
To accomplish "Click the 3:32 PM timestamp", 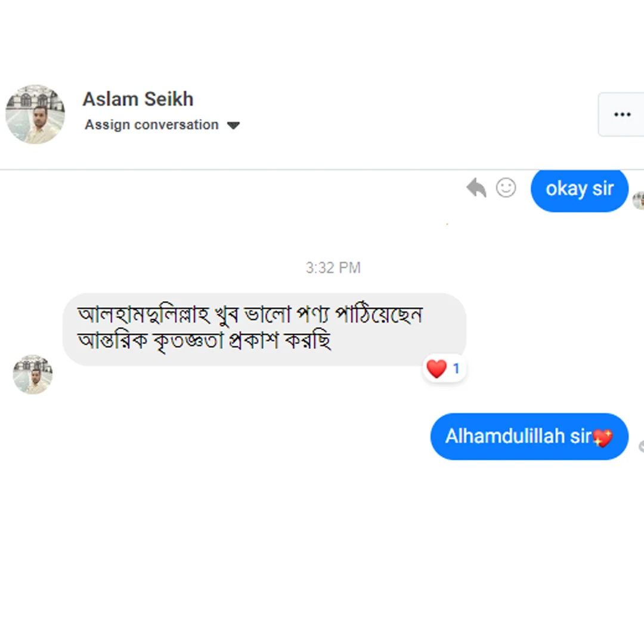I will pos(333,268).
